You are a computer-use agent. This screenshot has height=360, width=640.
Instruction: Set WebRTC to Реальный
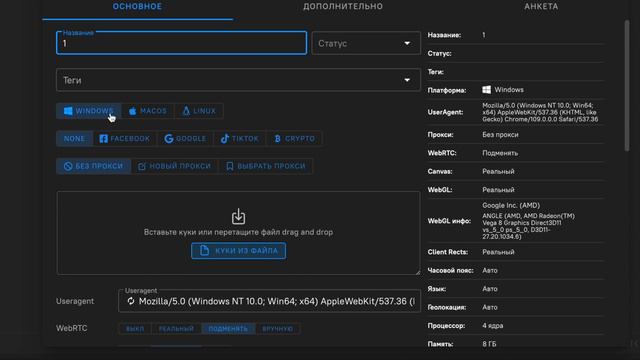(176, 329)
